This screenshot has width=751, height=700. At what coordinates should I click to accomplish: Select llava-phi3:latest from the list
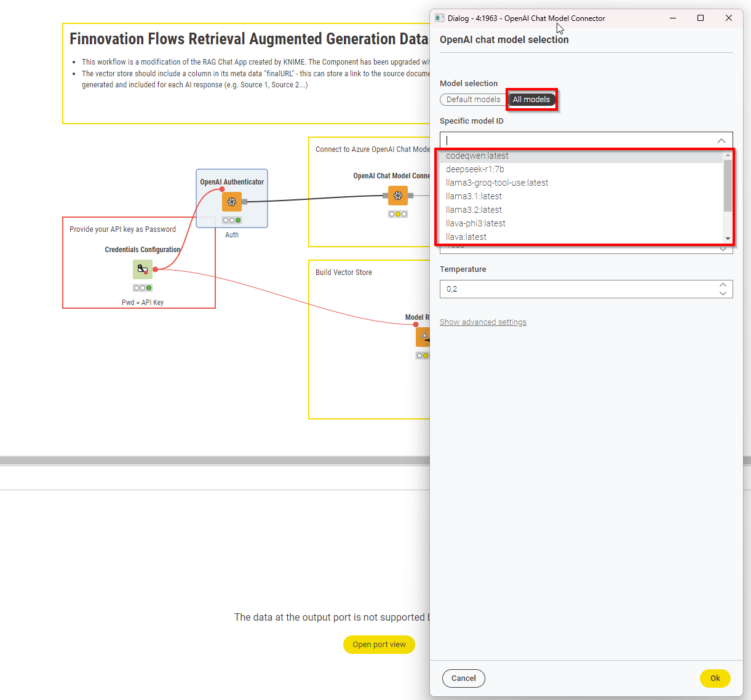point(475,223)
